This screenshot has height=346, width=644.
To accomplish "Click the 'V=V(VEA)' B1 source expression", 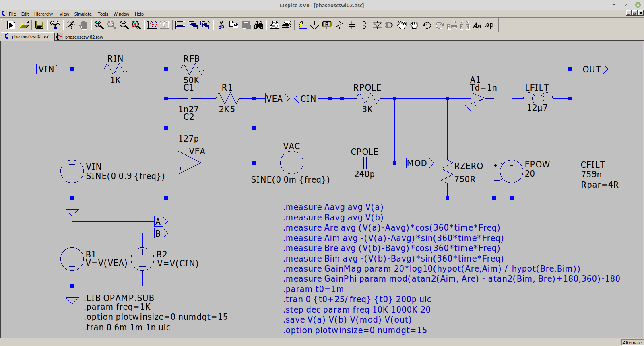I will (107, 263).
